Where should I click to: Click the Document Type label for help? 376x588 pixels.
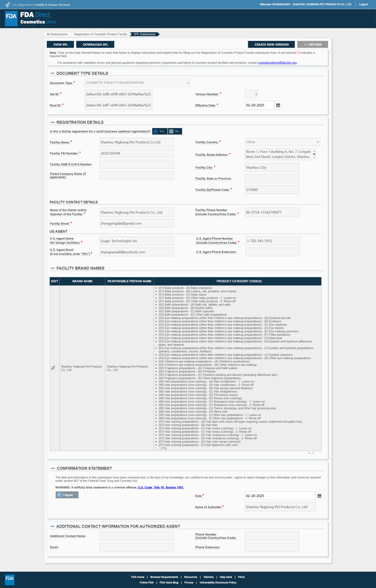click(61, 83)
